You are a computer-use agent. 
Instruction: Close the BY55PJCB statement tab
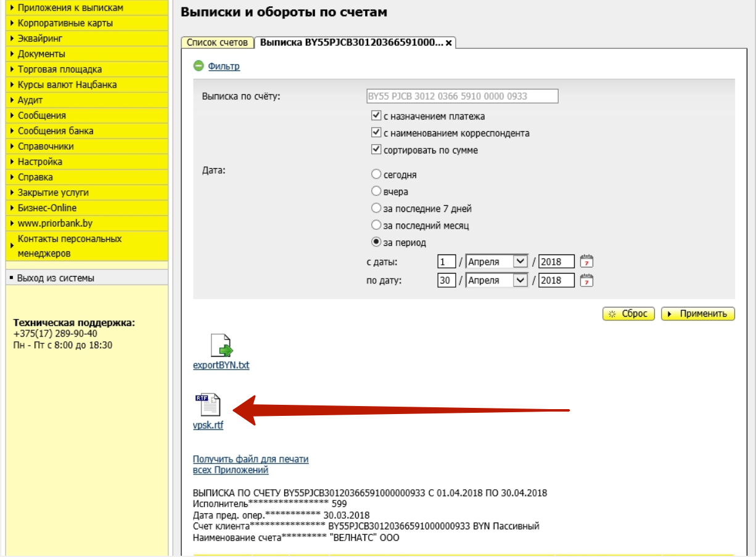[x=449, y=43]
